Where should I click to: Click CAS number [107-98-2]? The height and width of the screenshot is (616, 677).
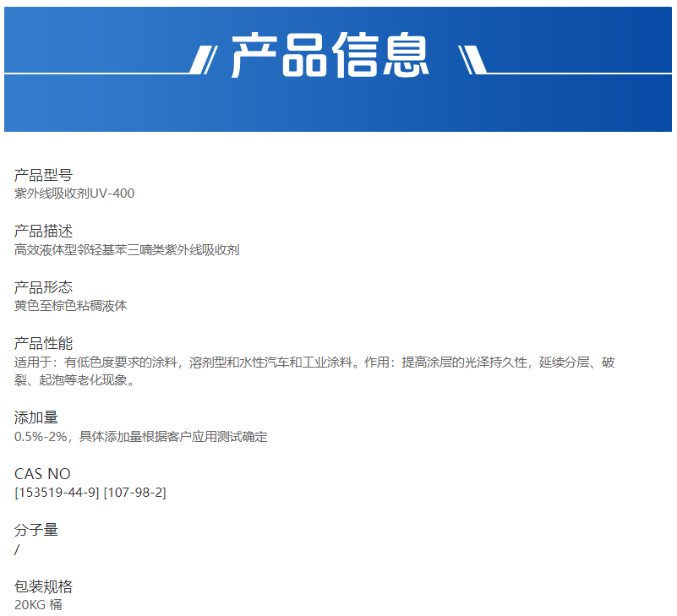pos(134,493)
